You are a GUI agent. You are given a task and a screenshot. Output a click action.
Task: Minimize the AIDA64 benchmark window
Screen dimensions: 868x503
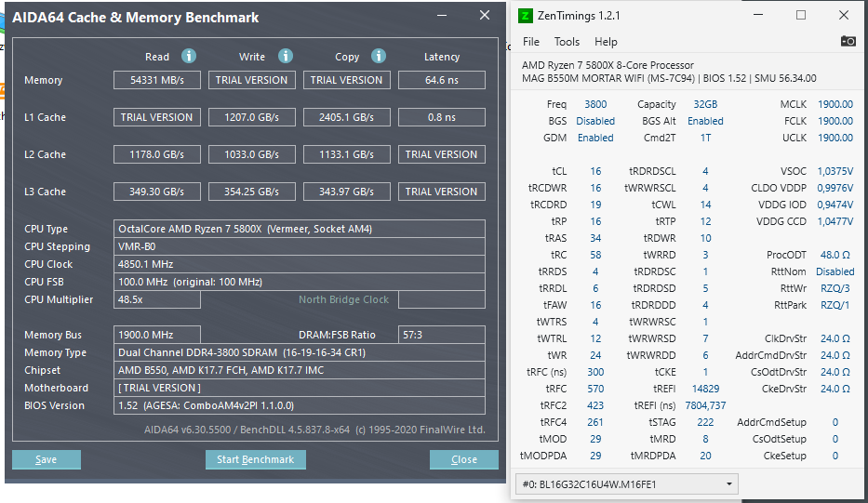point(442,16)
